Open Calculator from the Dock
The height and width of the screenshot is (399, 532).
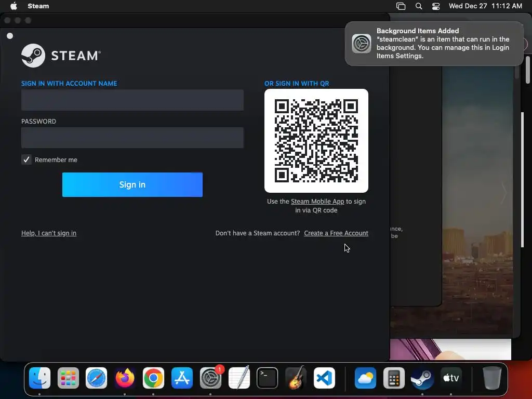[394, 378]
